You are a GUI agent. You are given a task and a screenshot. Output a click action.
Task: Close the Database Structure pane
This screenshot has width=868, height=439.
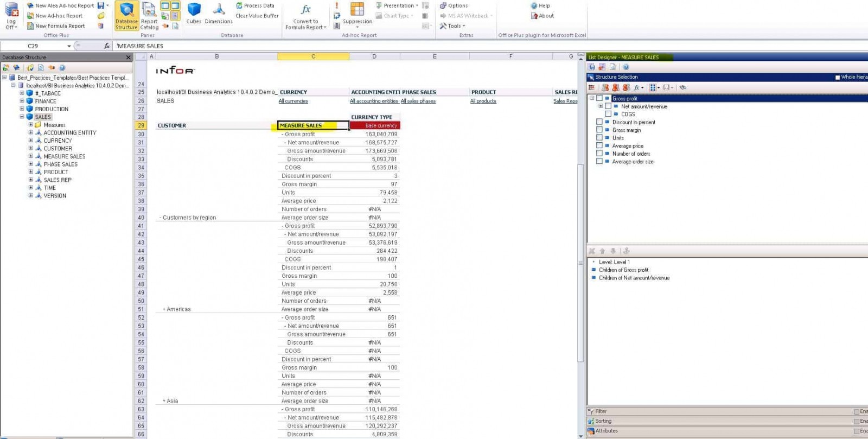click(x=129, y=57)
